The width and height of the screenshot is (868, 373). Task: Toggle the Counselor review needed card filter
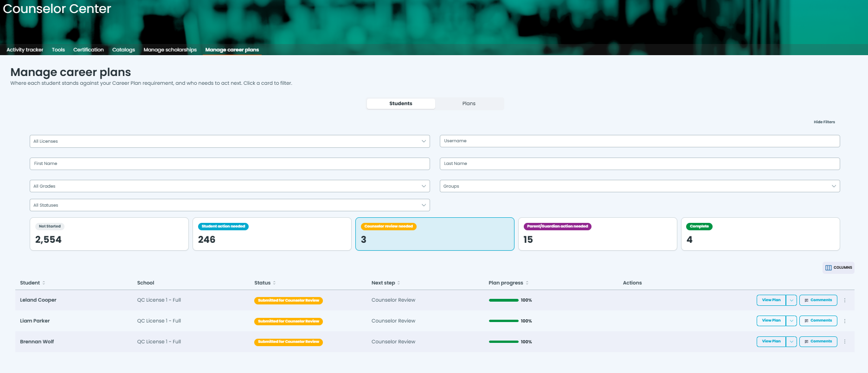coord(435,234)
